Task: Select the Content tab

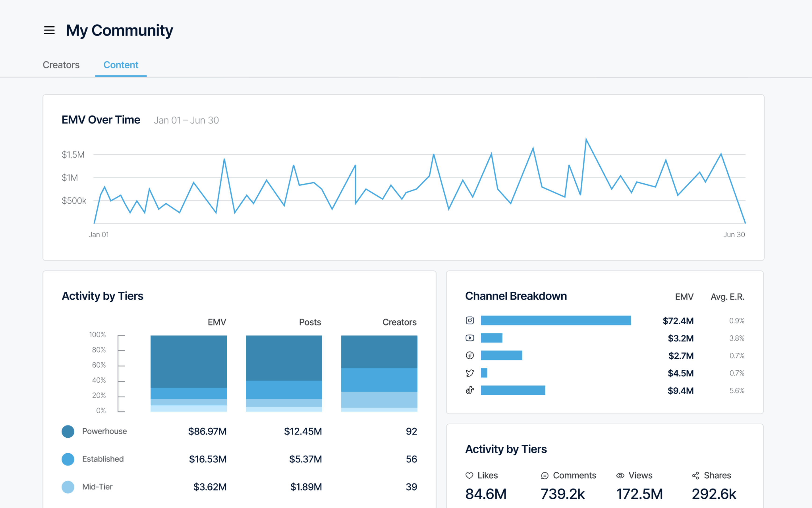Action: coord(121,65)
